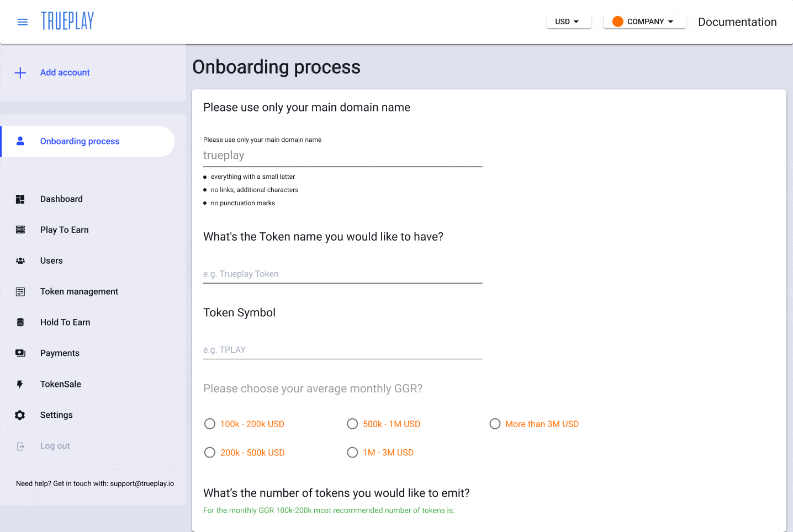
Task: Click the Hold To Earn coins icon
Action: pyautogui.click(x=20, y=322)
